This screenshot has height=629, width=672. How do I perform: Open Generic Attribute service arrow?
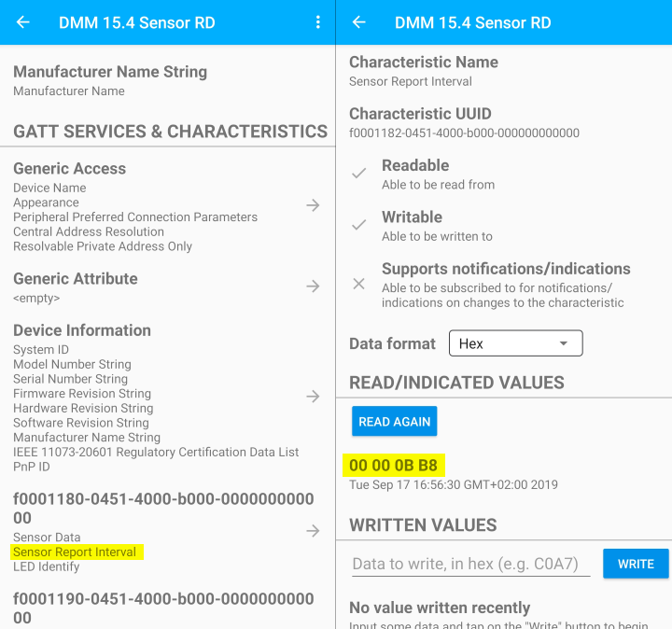point(314,287)
